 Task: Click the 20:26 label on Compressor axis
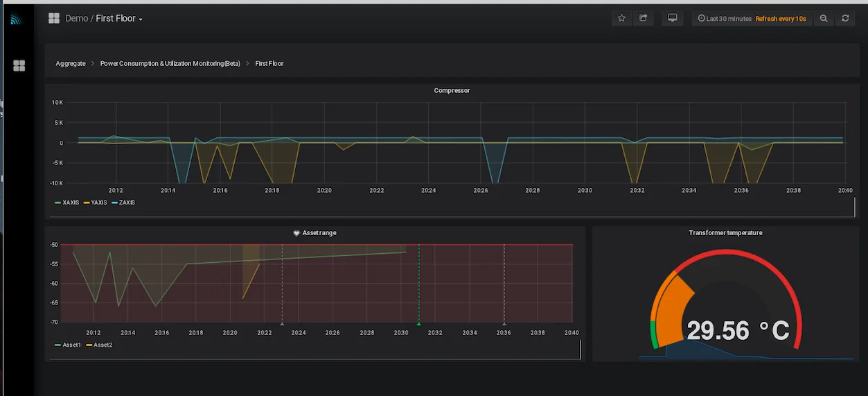481,190
